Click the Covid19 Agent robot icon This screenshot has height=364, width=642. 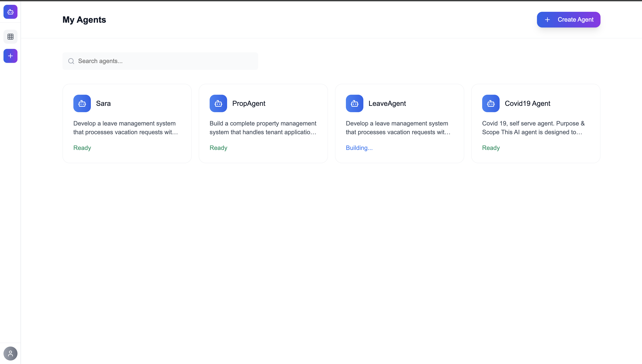click(x=491, y=103)
